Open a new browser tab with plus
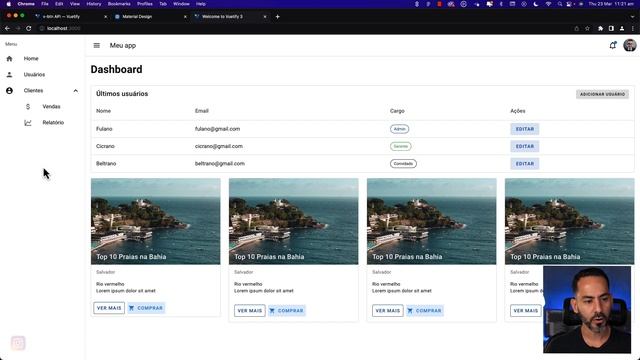640x360 pixels. coord(278,17)
